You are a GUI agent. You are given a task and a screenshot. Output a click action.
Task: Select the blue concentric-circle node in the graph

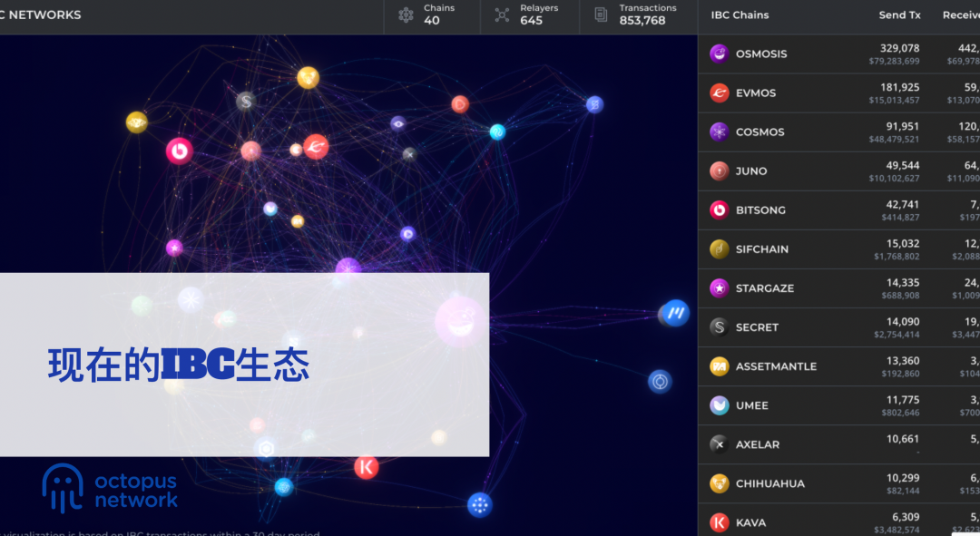coord(660,381)
